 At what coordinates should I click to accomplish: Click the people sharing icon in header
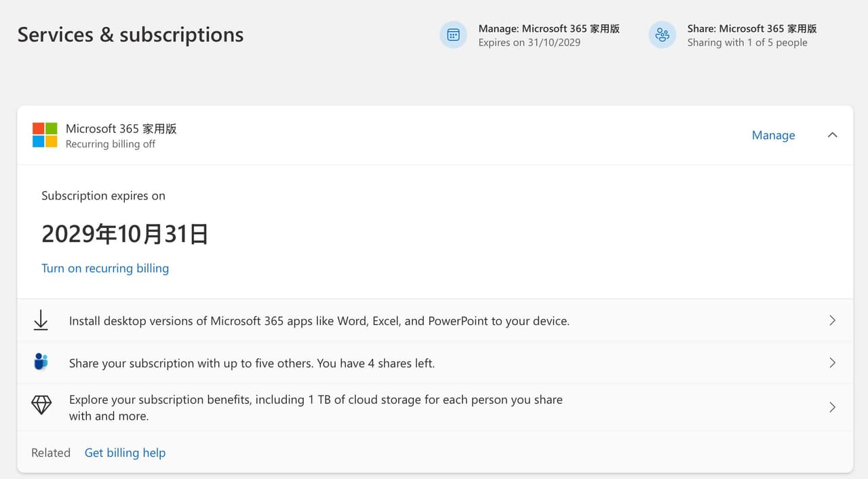pos(662,35)
